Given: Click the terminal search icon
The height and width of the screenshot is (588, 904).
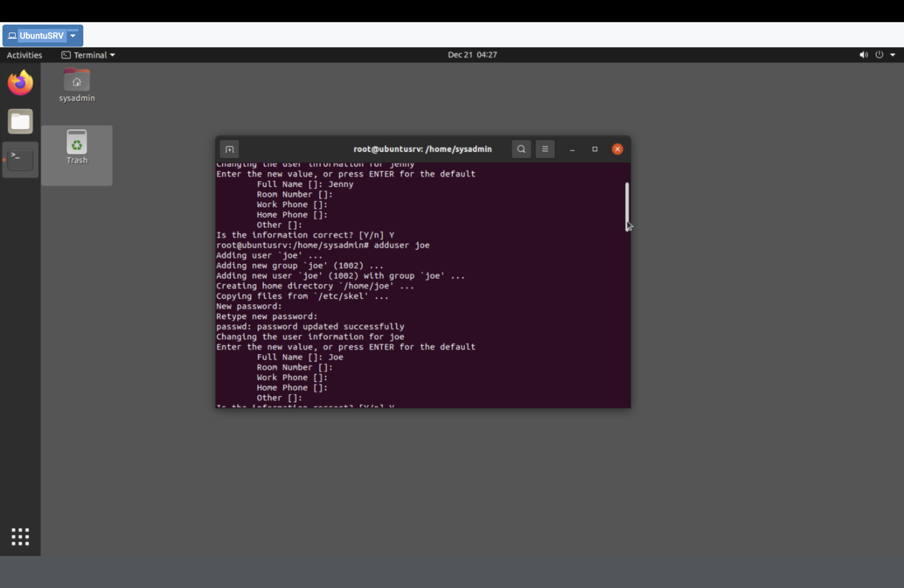Looking at the screenshot, I should pyautogui.click(x=521, y=149).
